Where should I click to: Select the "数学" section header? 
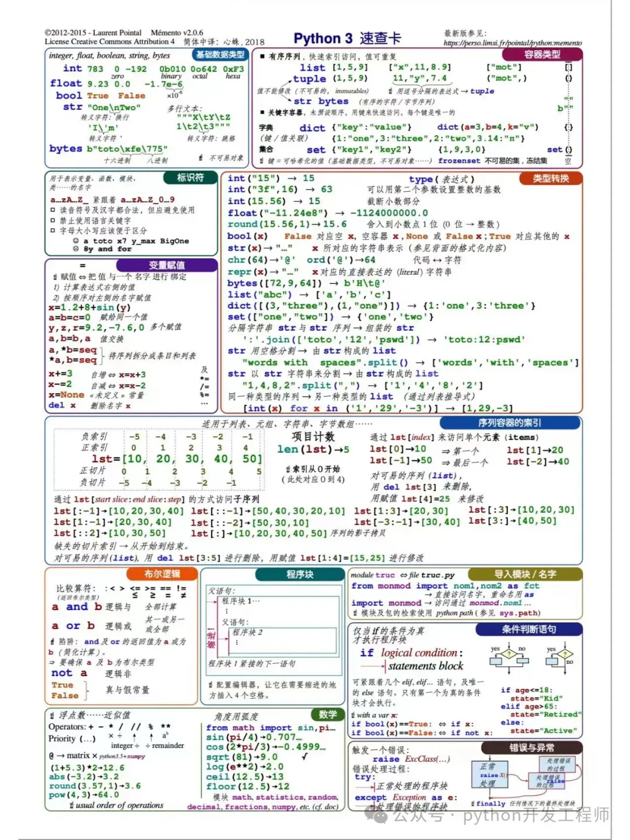328,714
